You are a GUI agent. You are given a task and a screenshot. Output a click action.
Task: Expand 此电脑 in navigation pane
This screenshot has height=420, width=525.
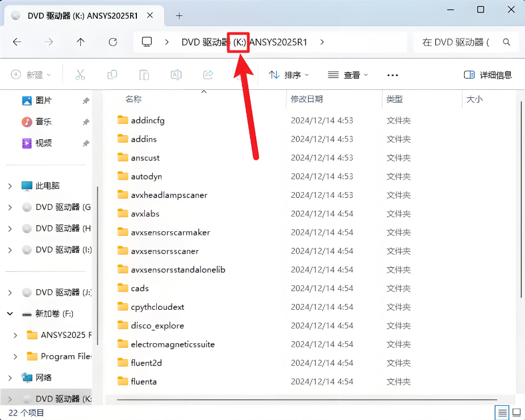[10, 186]
